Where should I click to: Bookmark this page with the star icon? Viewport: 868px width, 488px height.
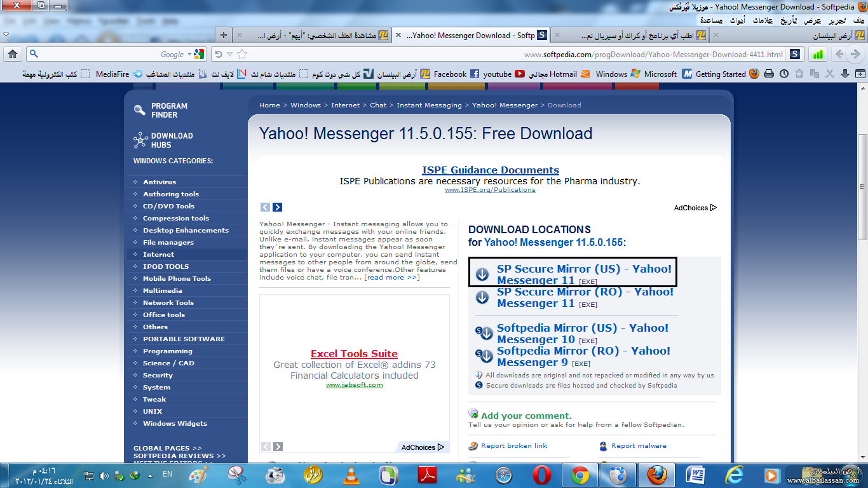click(242, 55)
